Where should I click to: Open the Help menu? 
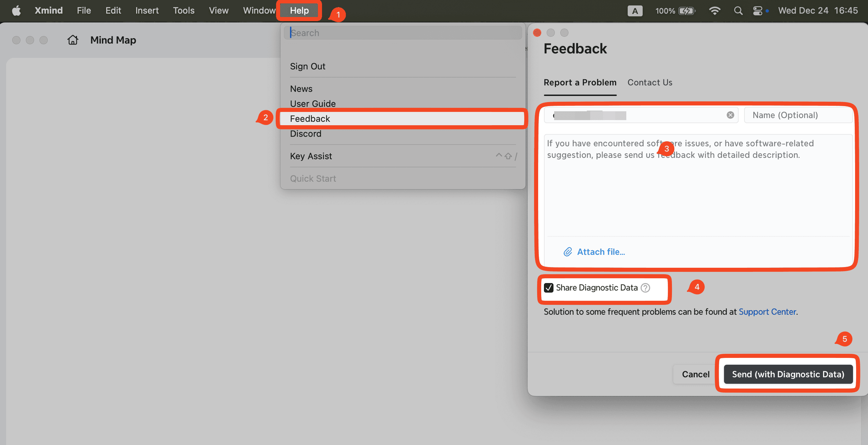(299, 11)
